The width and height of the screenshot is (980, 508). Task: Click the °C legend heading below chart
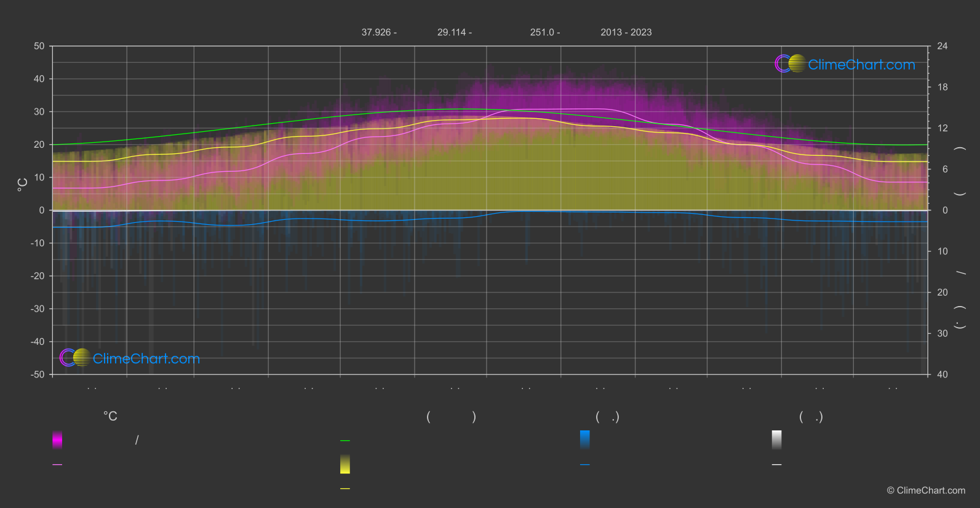click(x=110, y=417)
